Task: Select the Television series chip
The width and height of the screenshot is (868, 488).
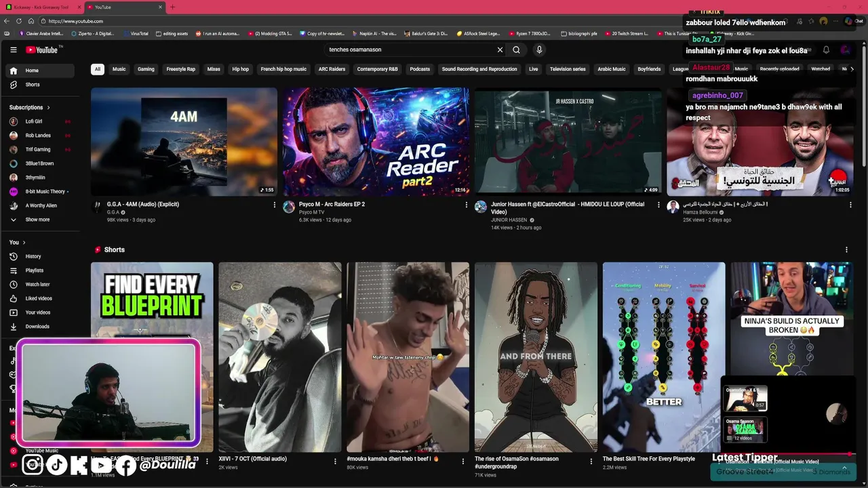Action: (x=568, y=69)
